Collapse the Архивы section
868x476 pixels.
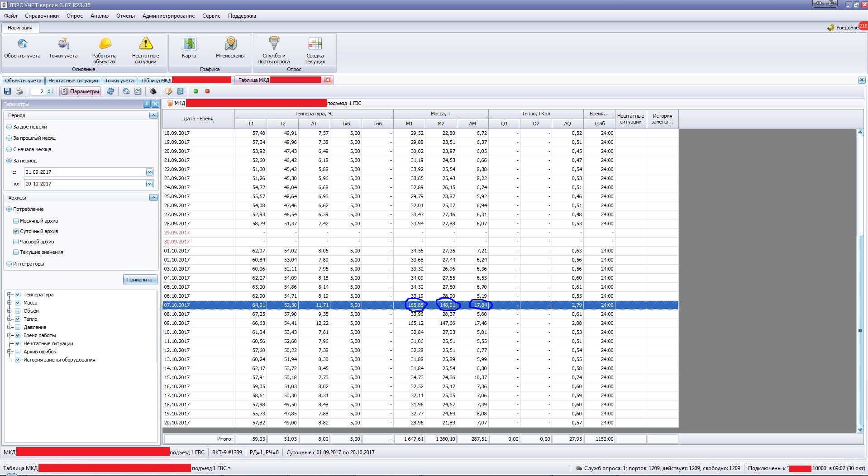[153, 198]
